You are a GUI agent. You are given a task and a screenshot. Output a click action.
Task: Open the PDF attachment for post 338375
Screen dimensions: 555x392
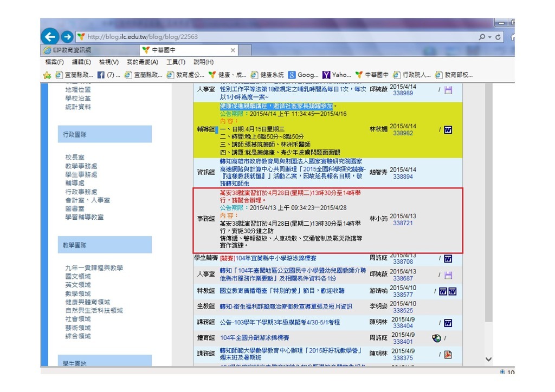[448, 355]
